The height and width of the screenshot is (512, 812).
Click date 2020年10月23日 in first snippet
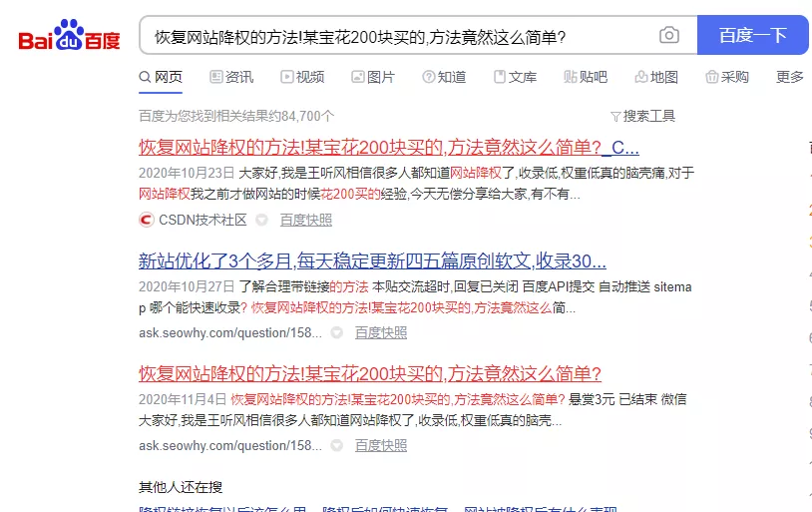pyautogui.click(x=187, y=173)
